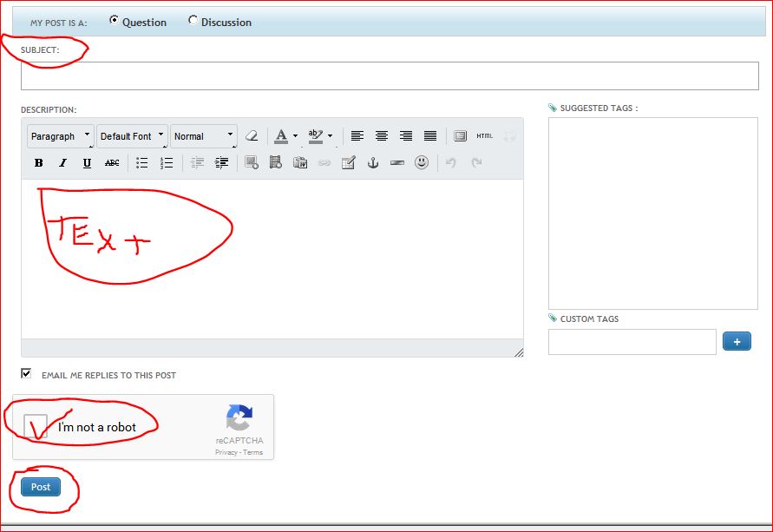
Task: Center align the text
Action: click(382, 136)
